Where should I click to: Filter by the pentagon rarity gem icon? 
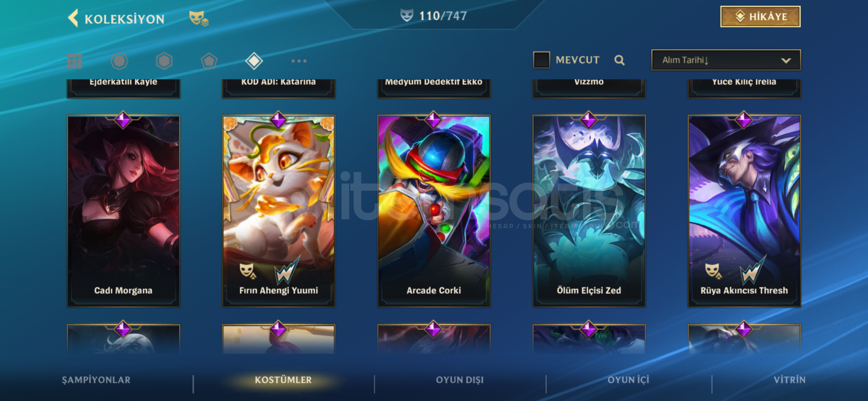[209, 61]
